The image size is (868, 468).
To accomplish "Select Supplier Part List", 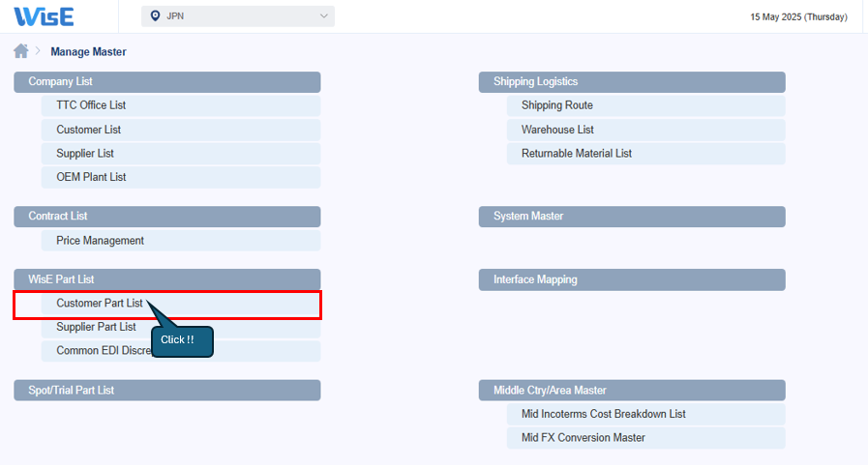I will [96, 327].
